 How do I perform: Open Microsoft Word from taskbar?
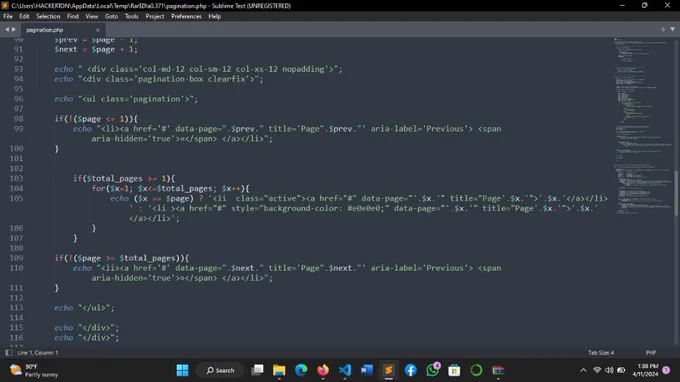pos(366,370)
